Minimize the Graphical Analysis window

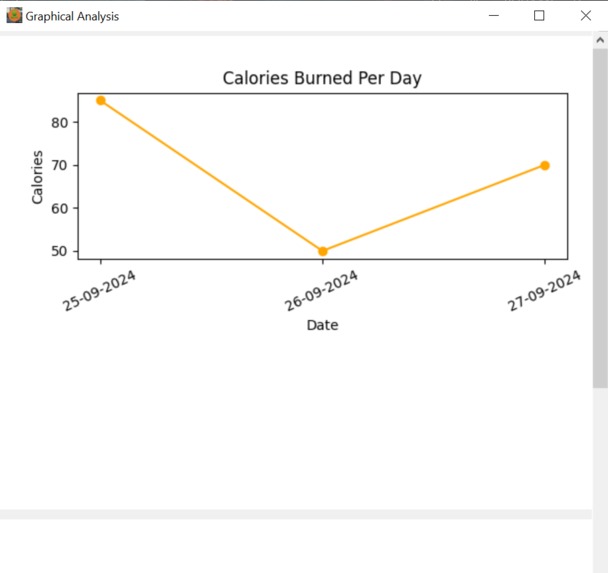494,16
